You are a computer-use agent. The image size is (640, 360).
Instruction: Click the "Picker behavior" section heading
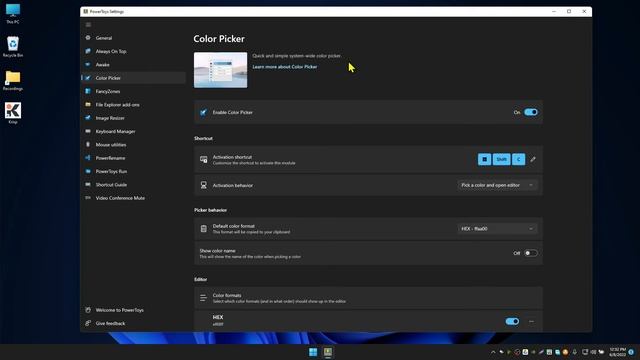point(211,210)
